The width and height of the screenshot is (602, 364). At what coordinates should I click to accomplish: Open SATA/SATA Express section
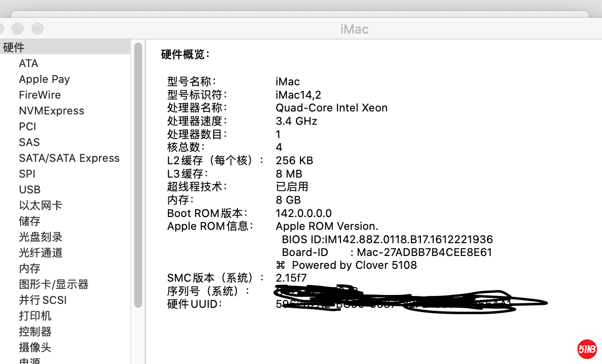69,158
